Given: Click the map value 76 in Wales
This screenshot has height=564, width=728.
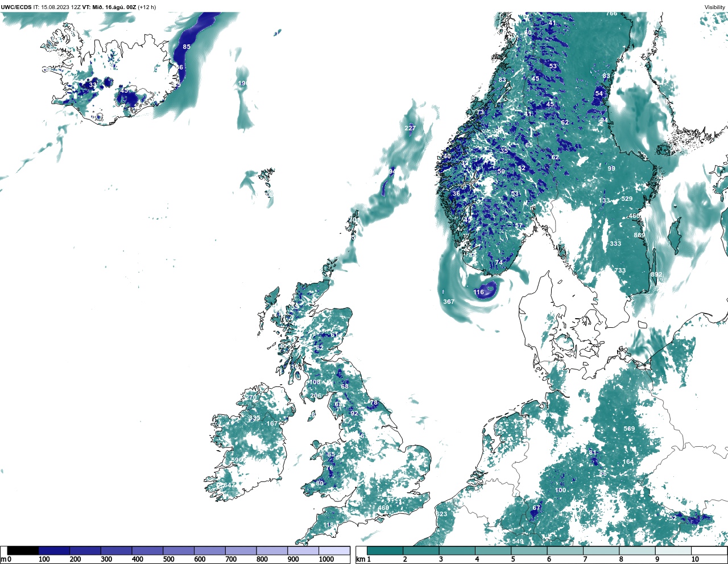Looking at the screenshot, I should [329, 468].
